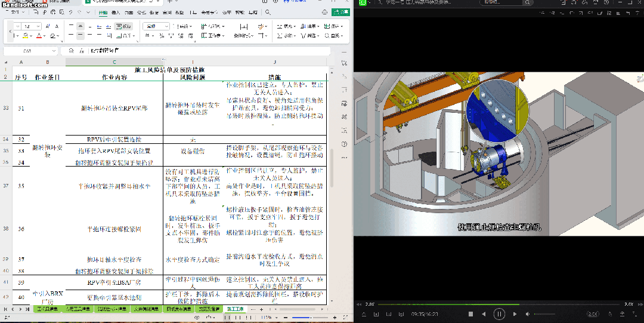This screenshot has width=644, height=323.
Task: Select the first green sheet tab
Action: coord(48,309)
